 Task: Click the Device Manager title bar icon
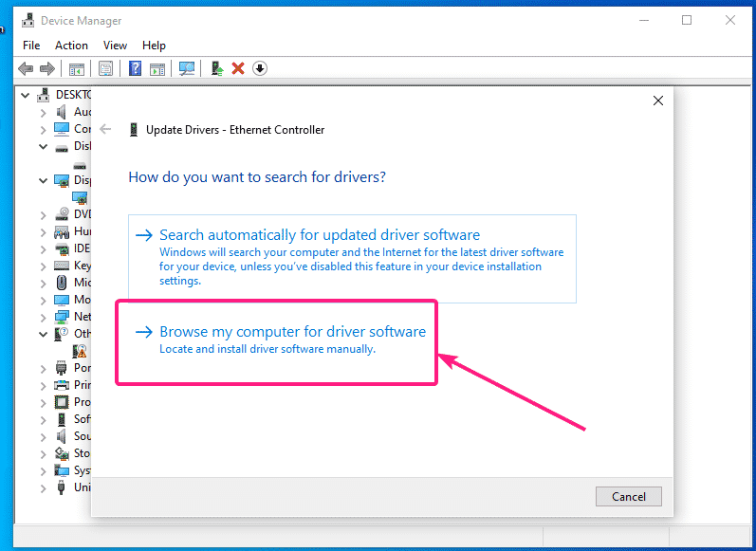[x=28, y=20]
